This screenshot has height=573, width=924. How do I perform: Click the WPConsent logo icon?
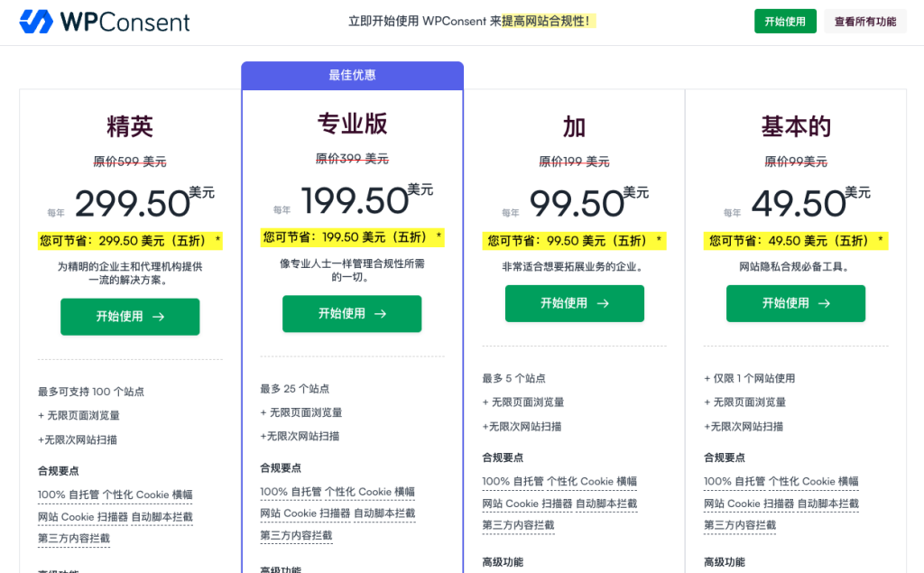(x=37, y=22)
